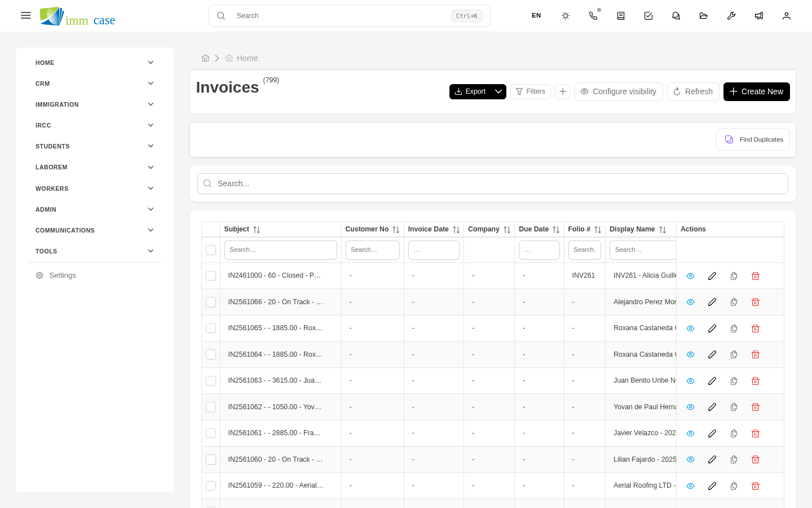Duplicate invoice IN2561066 with copy icon

tap(734, 302)
